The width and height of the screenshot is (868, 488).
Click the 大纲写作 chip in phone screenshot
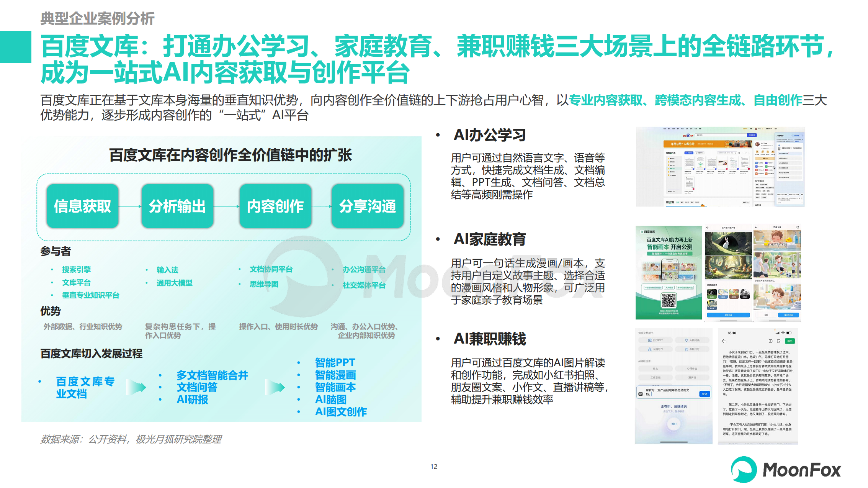(655, 349)
